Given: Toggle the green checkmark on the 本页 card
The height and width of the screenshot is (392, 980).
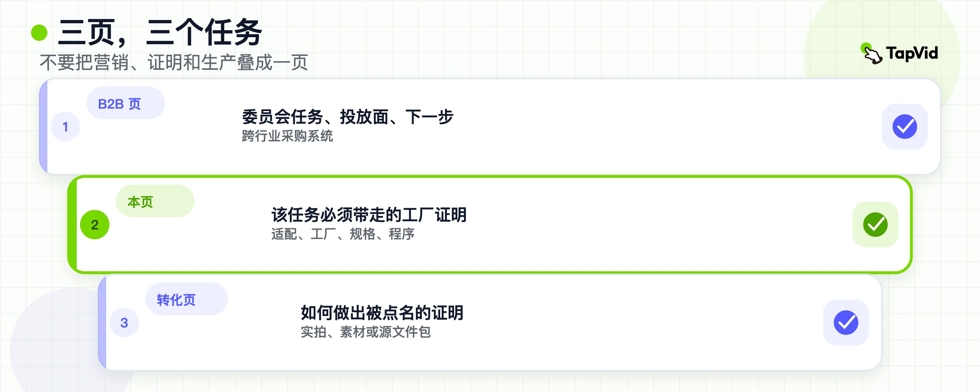Looking at the screenshot, I should [x=875, y=225].
